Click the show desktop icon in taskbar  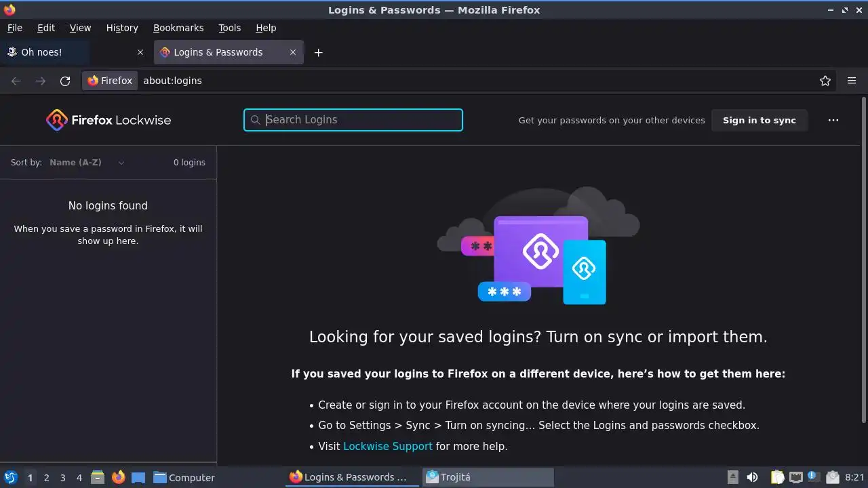tap(138, 477)
